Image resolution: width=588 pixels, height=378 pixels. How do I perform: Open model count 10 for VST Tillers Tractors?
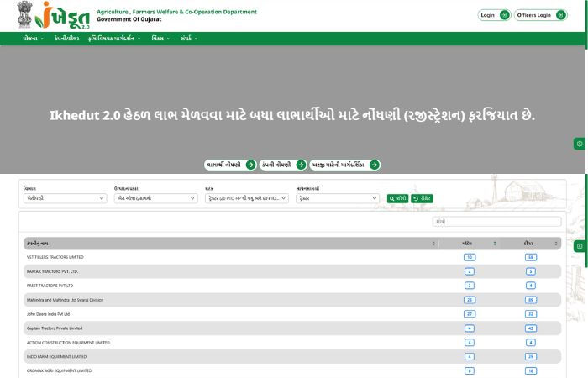[x=470, y=257]
